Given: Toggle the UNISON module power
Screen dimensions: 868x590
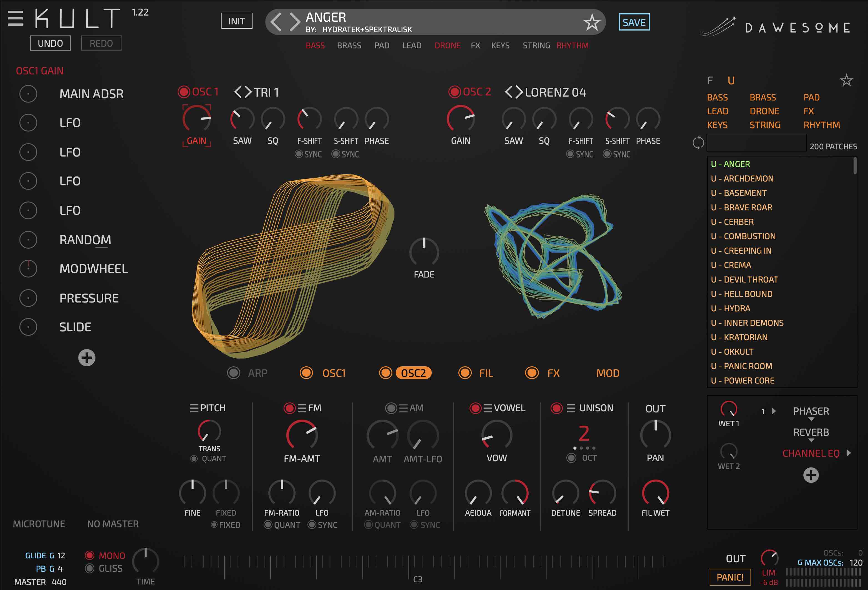Looking at the screenshot, I should (x=556, y=408).
